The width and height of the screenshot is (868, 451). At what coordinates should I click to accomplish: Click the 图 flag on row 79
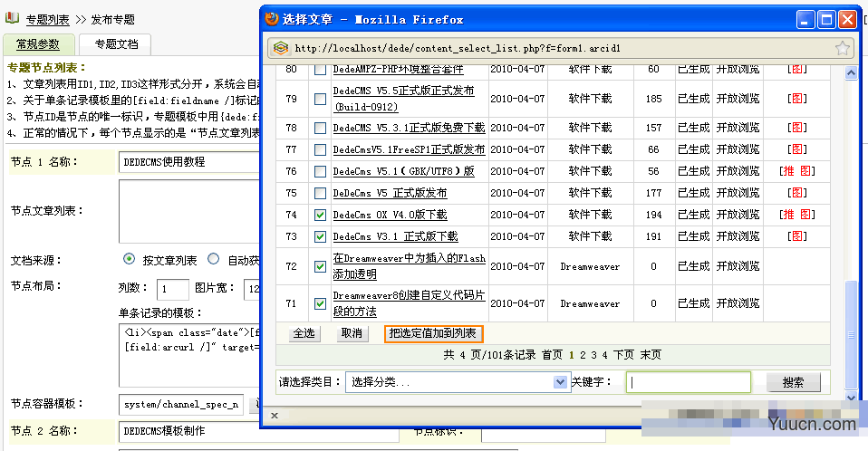[796, 99]
